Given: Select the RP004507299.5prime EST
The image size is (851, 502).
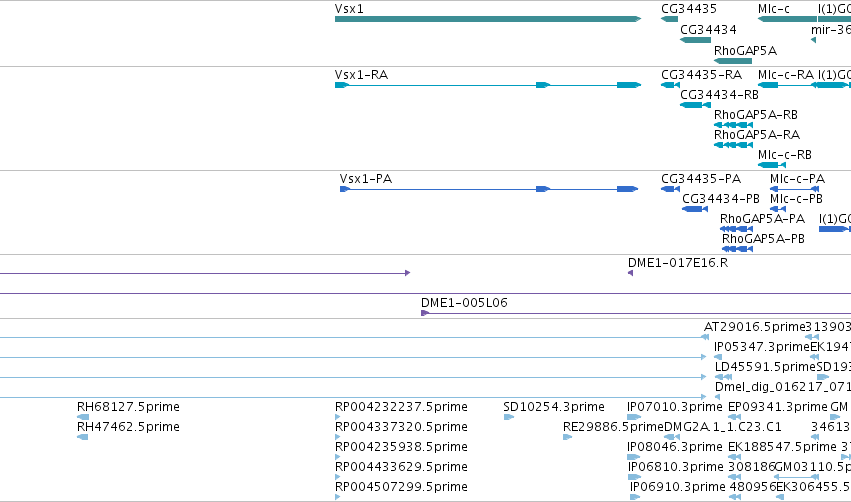Looking at the screenshot, I should (338, 497).
